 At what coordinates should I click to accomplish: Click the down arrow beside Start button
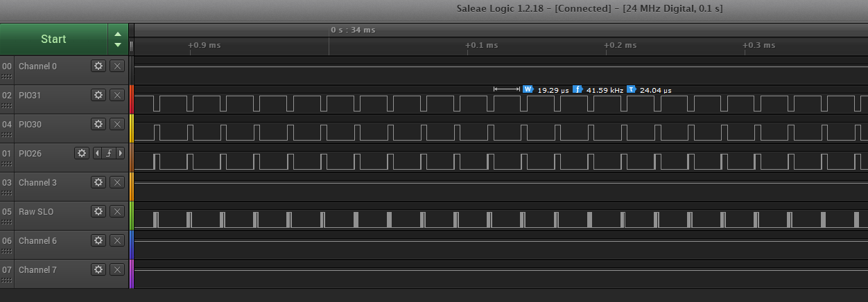pos(117,45)
